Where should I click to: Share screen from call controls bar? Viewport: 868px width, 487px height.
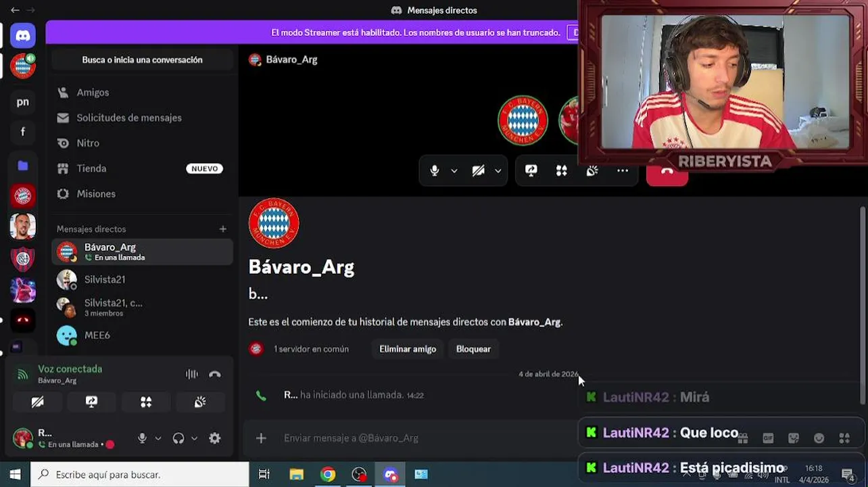(531, 171)
